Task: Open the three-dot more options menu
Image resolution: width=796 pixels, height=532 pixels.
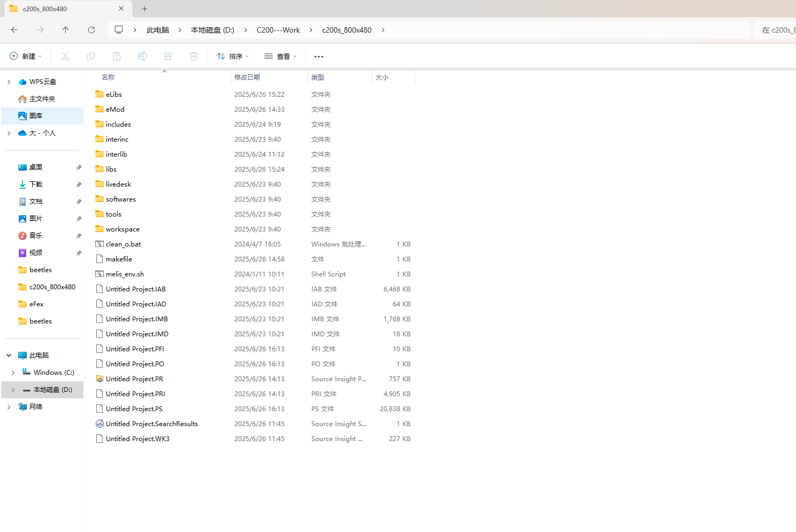Action: click(319, 56)
